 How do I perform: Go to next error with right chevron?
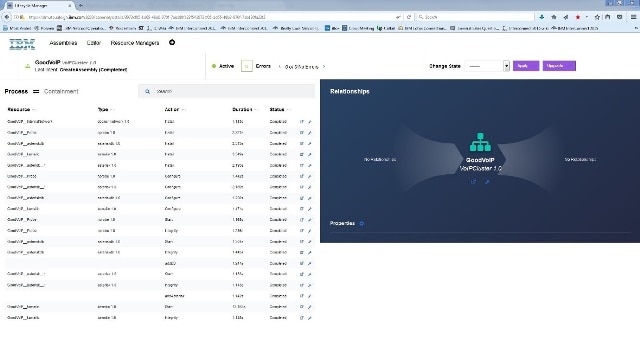324,67
